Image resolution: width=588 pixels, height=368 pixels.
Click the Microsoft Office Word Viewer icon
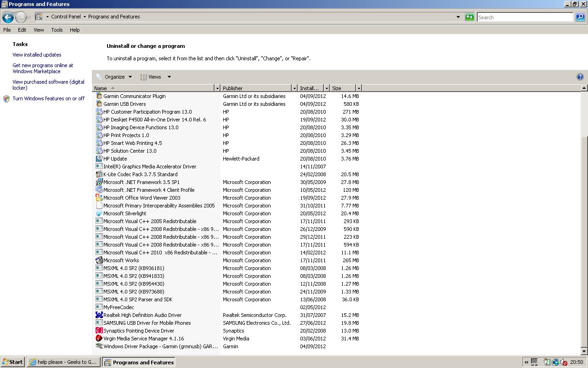point(99,198)
